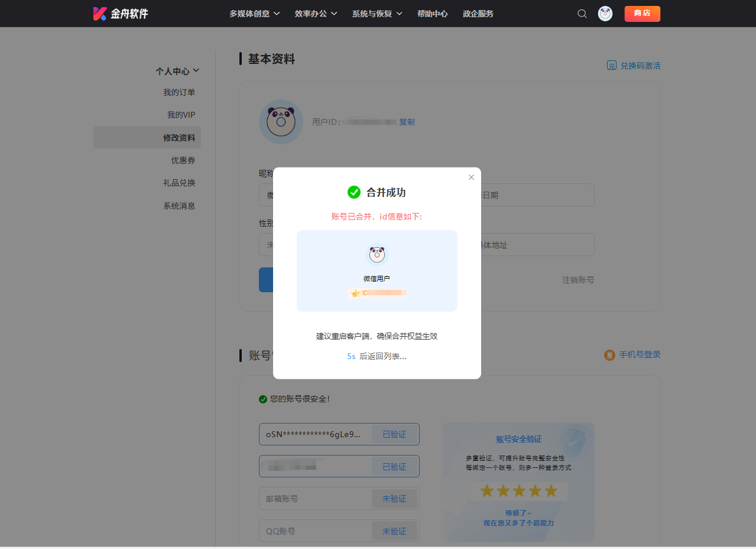Click the panda avatar inside dialog
This screenshot has width=756, height=549.
point(377,255)
